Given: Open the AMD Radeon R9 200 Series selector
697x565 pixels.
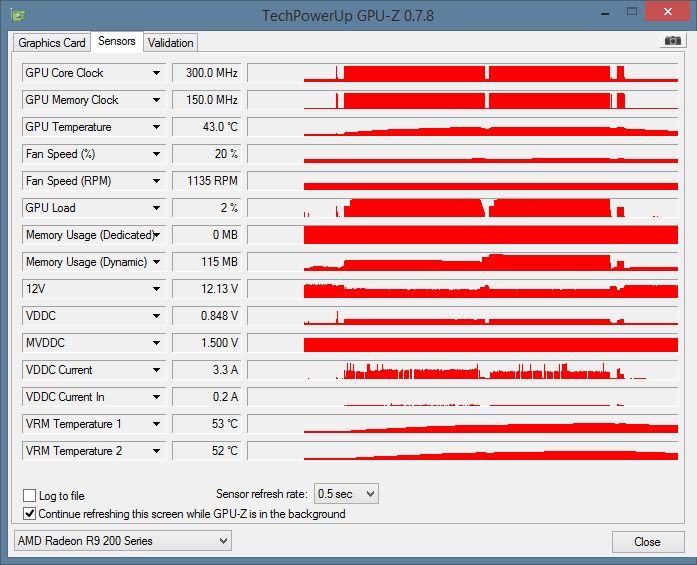Looking at the screenshot, I should [x=123, y=541].
